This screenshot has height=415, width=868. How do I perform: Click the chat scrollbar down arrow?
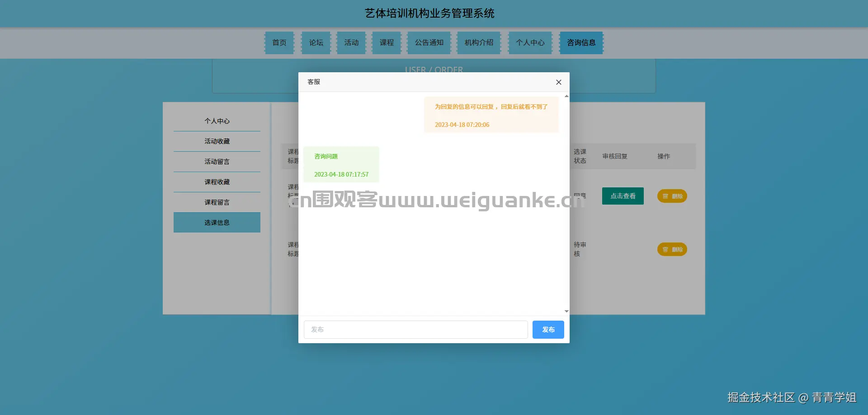point(566,311)
